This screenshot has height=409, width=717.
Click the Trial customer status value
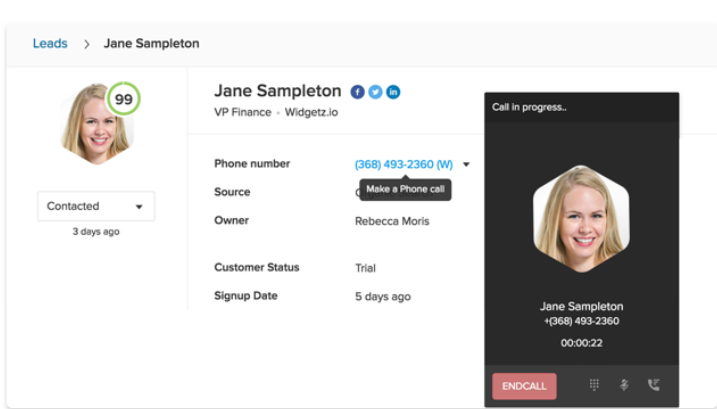point(367,268)
